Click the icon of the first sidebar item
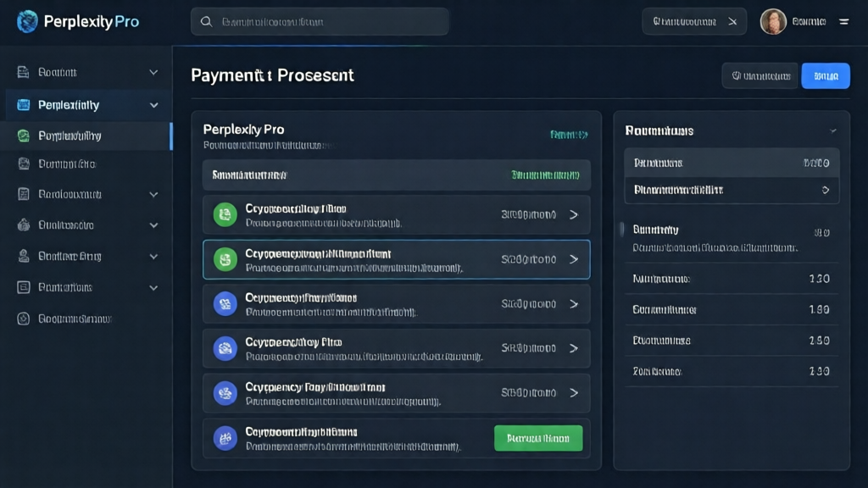 click(24, 73)
